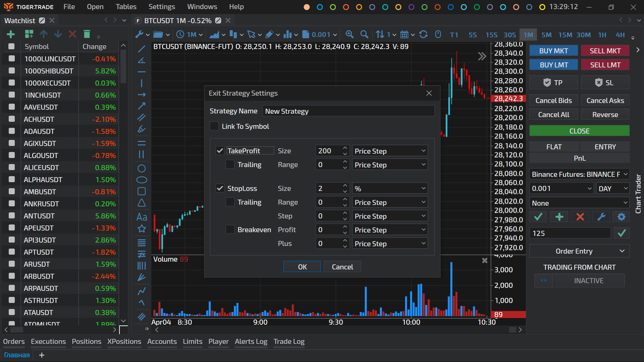644x362 pixels.
Task: Select the text annotation tool
Action: (142, 217)
